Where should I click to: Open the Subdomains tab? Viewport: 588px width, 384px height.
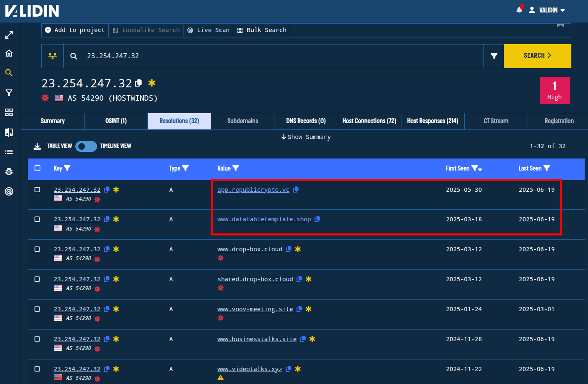[242, 121]
